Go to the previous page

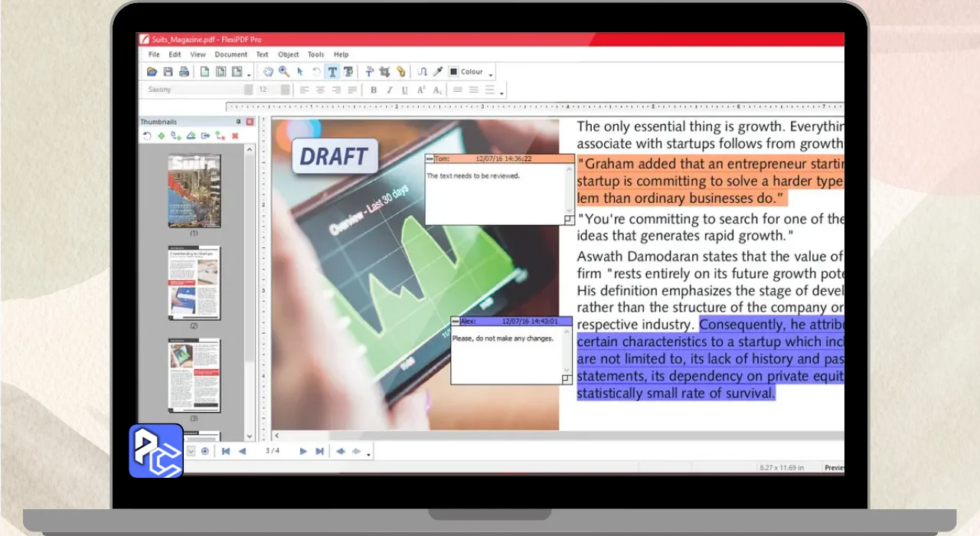pyautogui.click(x=242, y=451)
